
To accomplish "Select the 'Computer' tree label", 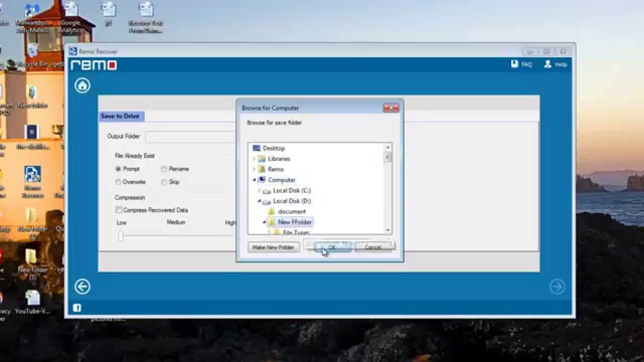I will click(x=282, y=180).
